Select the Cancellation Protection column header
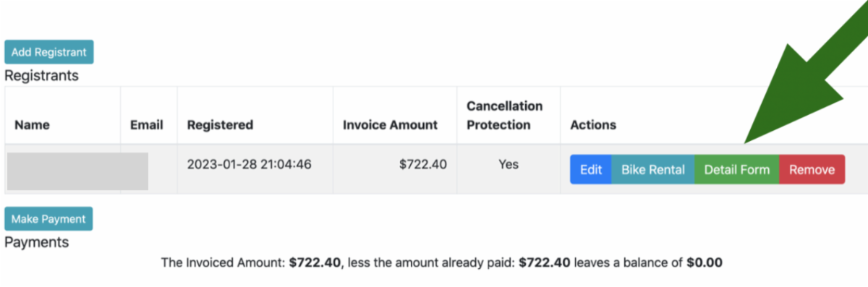Screen dimensions: 868x287 point(504,115)
